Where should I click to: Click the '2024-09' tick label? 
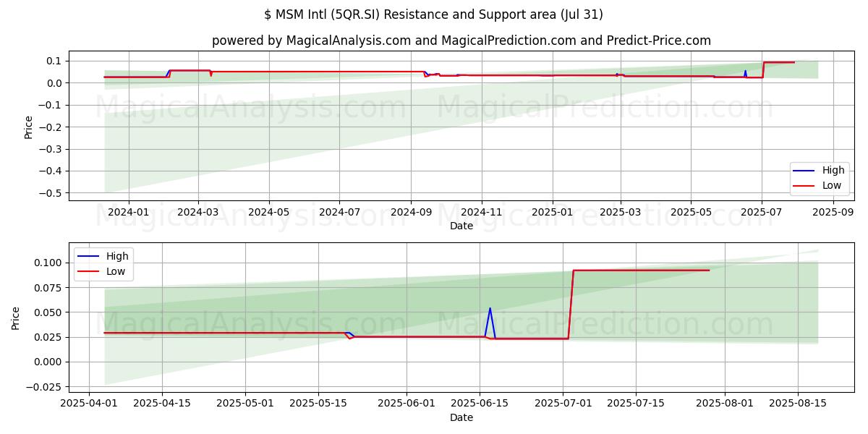[x=411, y=212]
